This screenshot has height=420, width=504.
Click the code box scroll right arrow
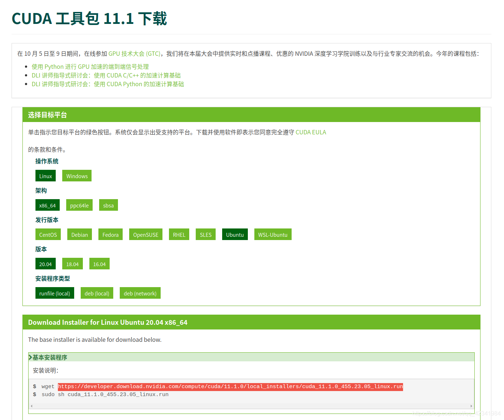(x=471, y=406)
